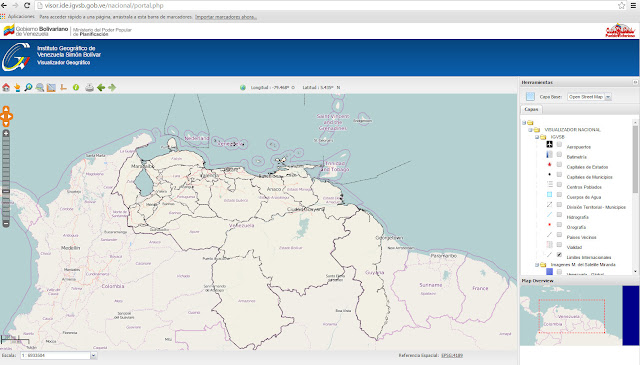
Task: Enable the Centros Poblados checkbox
Action: coord(559,184)
